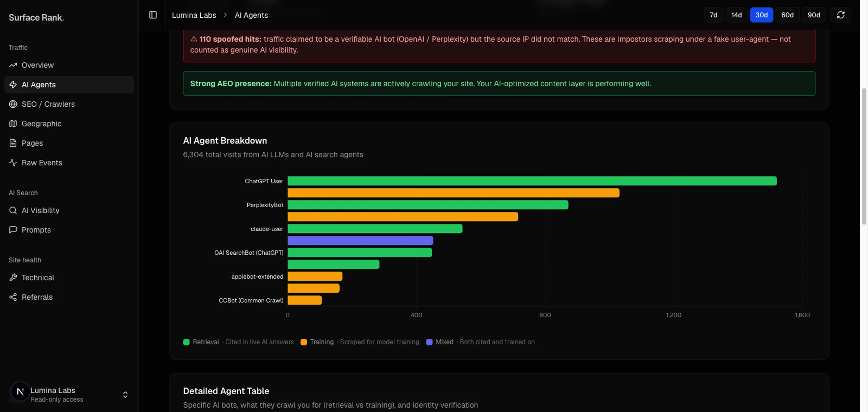The image size is (868, 412).
Task: Click the refresh data icon
Action: pos(841,15)
